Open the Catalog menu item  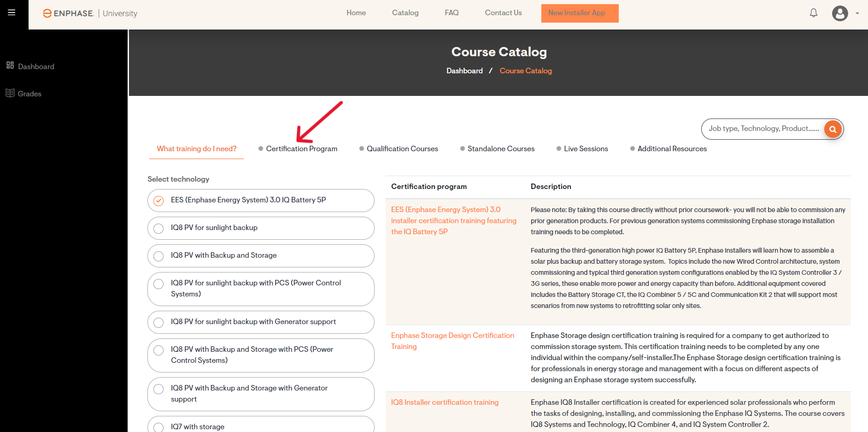[405, 13]
